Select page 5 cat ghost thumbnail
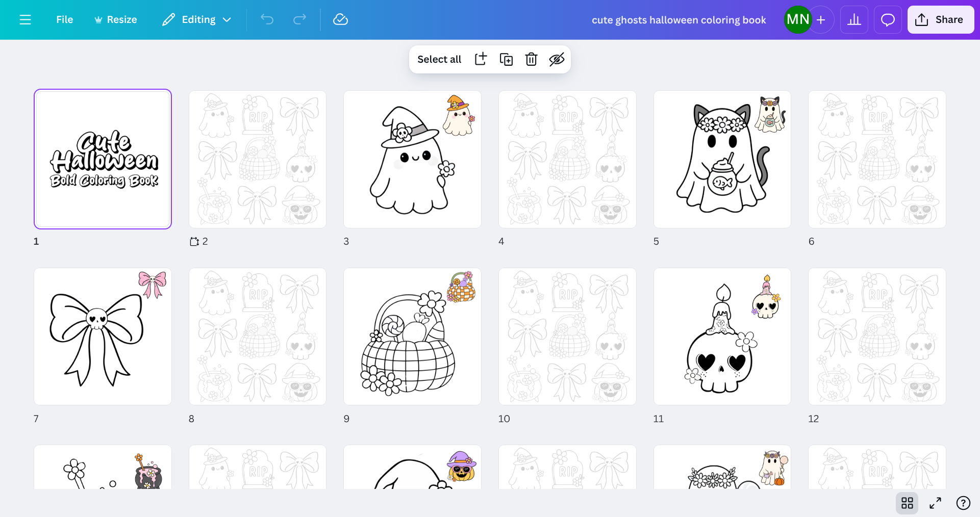Image resolution: width=980 pixels, height=517 pixels. pos(722,159)
